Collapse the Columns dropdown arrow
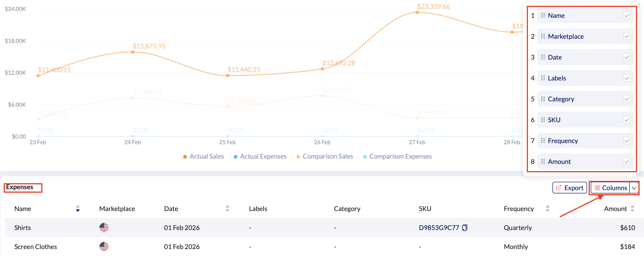 pyautogui.click(x=634, y=188)
